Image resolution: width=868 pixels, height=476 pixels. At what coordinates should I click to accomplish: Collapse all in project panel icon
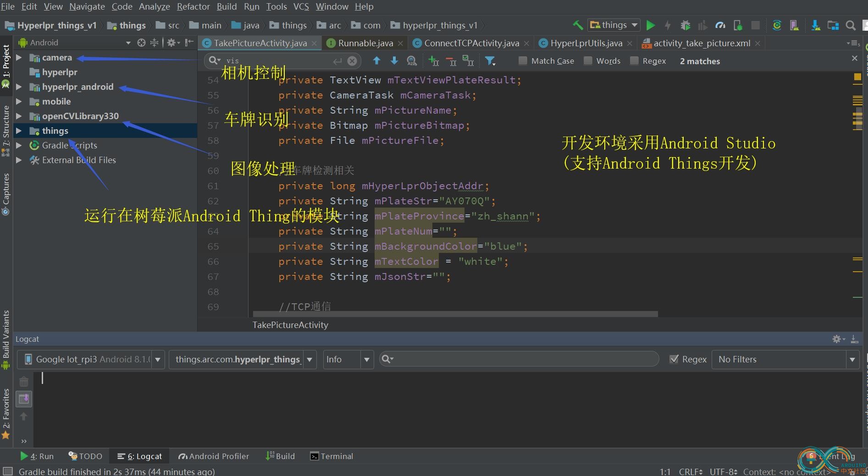155,43
